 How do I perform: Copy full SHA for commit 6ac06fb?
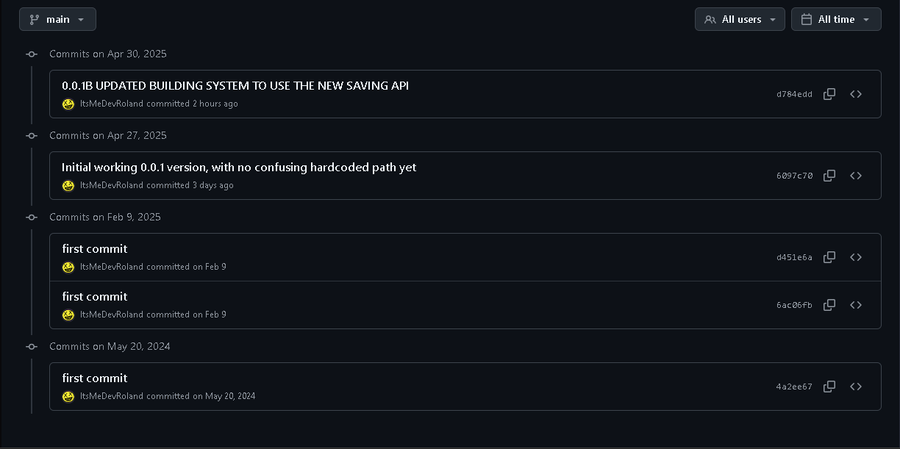[x=829, y=305]
